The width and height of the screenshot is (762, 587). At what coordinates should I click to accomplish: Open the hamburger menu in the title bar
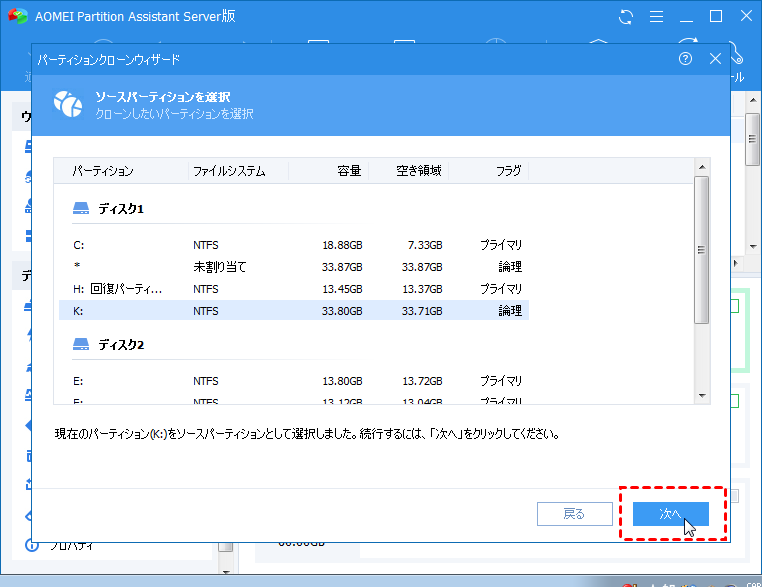click(656, 17)
